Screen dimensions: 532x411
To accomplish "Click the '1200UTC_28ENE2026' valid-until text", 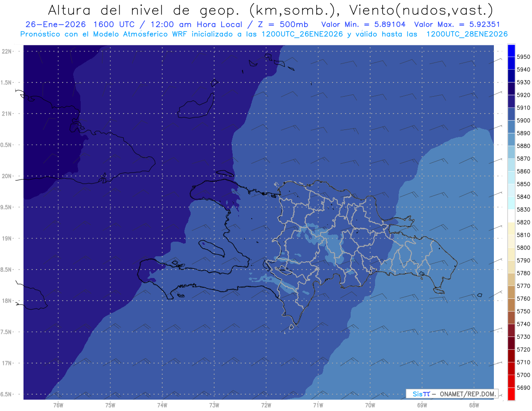I will click(467, 34).
